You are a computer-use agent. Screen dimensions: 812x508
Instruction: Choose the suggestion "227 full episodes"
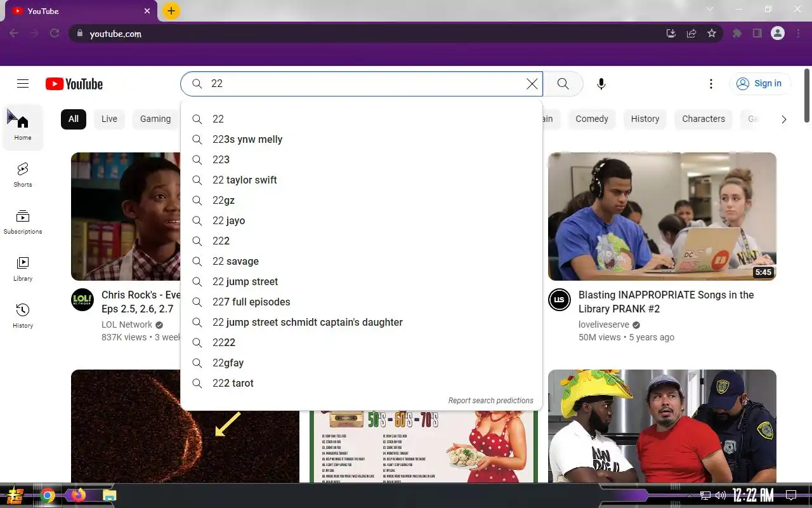point(362,302)
